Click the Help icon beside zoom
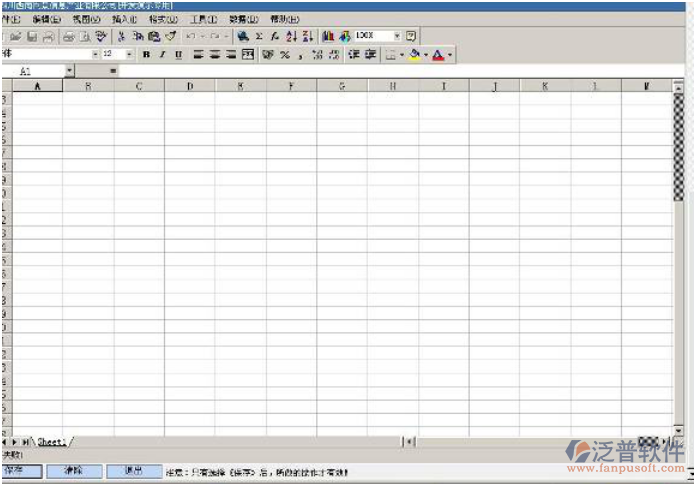 (411, 37)
